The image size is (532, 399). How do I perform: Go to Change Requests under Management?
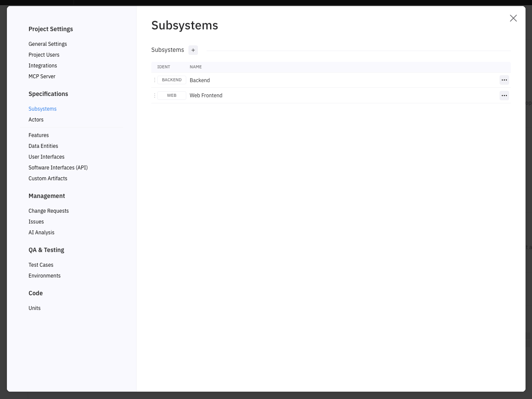click(x=48, y=211)
